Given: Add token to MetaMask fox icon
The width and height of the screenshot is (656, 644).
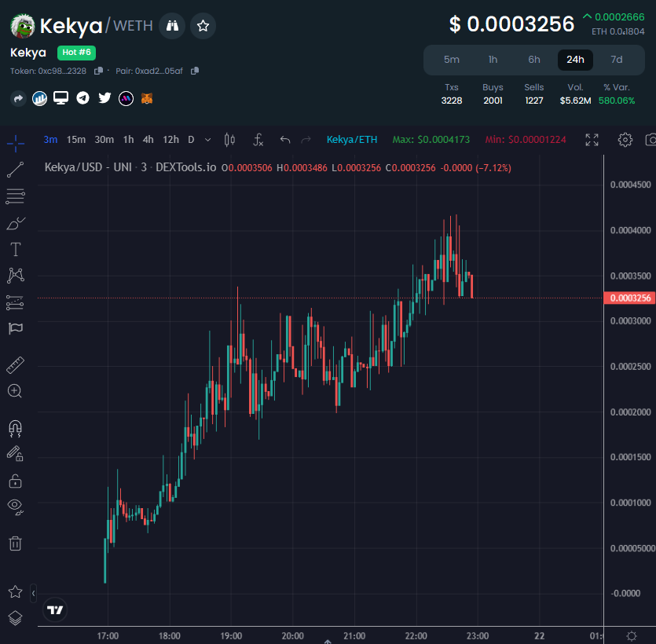Looking at the screenshot, I should (146, 98).
